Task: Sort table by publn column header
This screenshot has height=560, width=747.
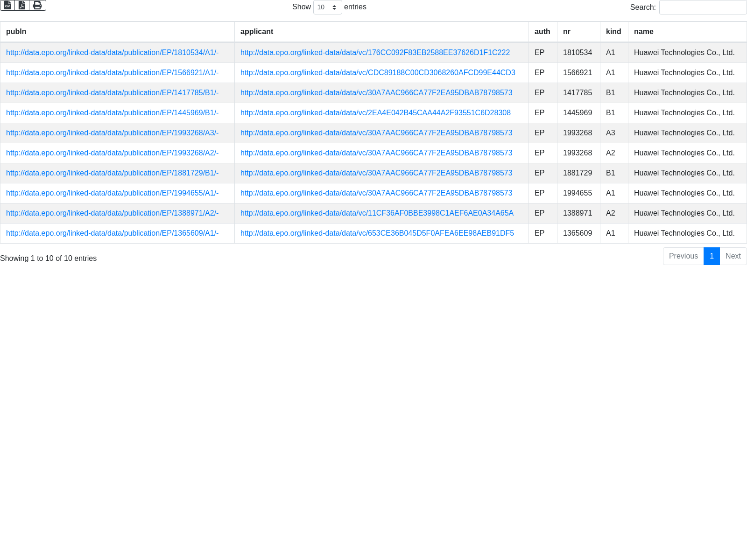Action: [x=16, y=32]
